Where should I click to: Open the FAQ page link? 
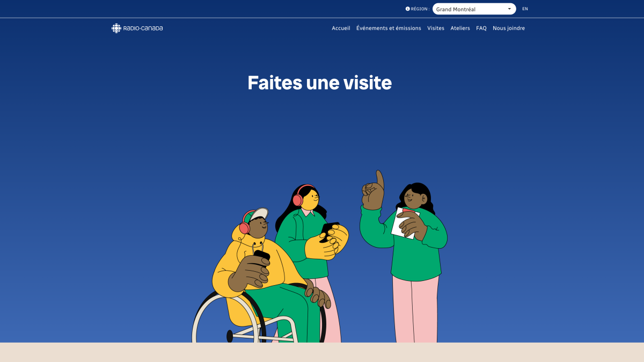click(x=481, y=28)
